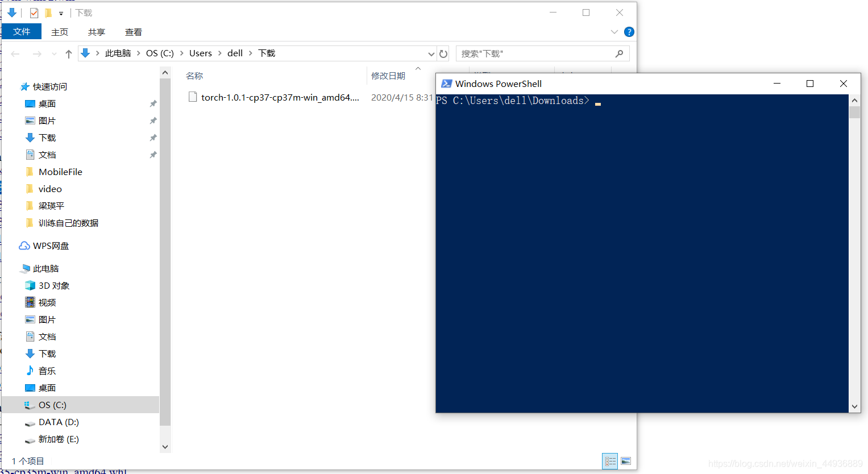Go forward with the right arrow

(x=37, y=53)
